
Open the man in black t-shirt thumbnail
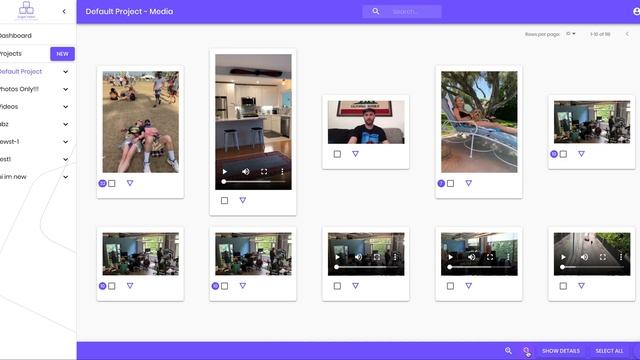[366, 122]
